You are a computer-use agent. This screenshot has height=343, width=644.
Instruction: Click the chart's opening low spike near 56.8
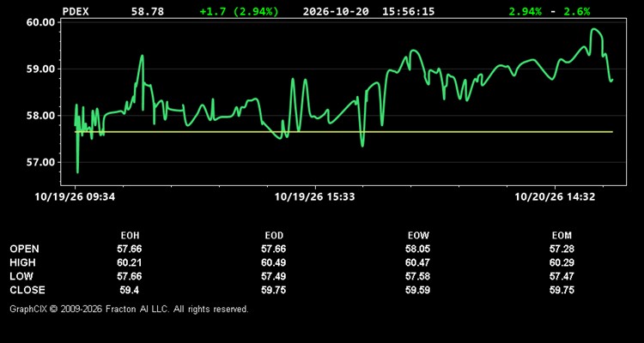coord(77,171)
